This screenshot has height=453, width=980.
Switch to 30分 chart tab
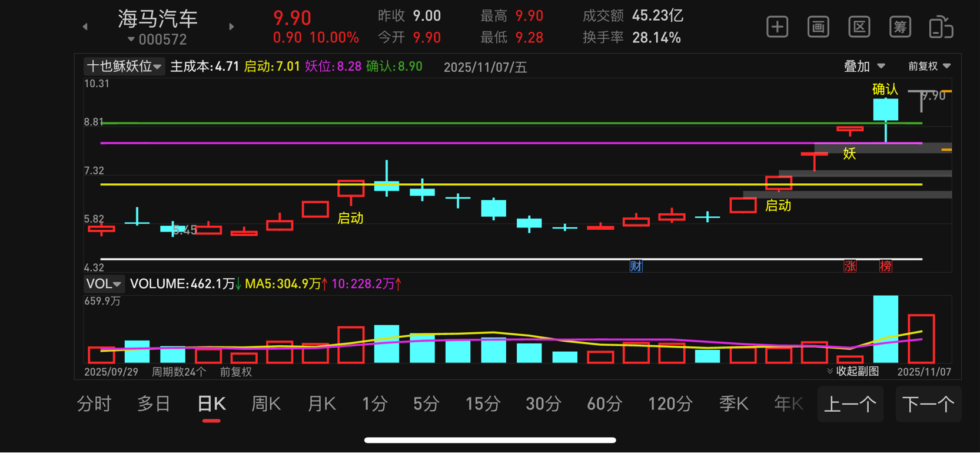(x=543, y=404)
